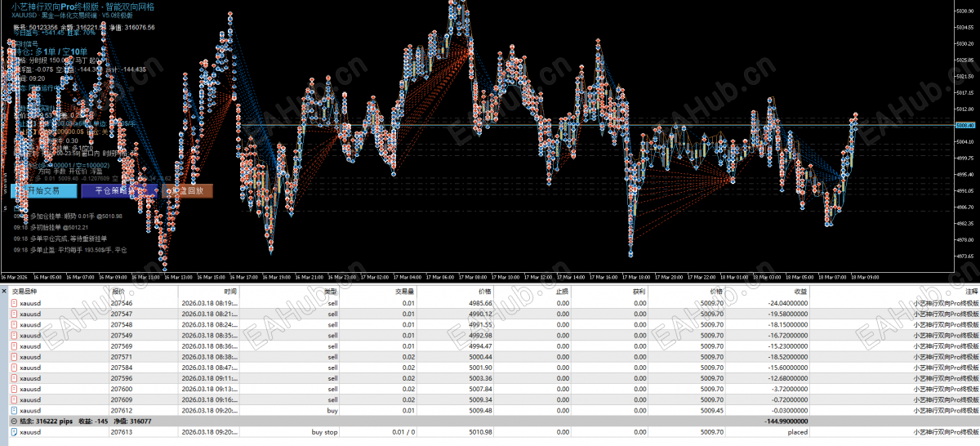Click the 开始交易 start trading button
The image size is (980, 446).
pos(45,190)
